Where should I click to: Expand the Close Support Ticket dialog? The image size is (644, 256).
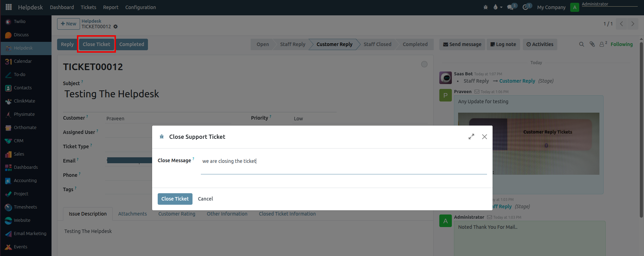[471, 137]
